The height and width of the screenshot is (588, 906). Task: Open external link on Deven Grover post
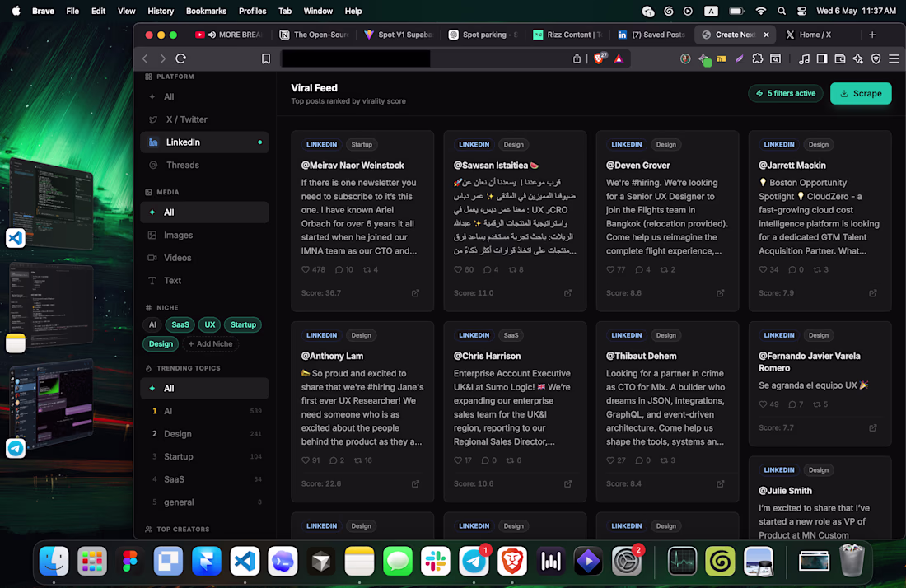pyautogui.click(x=721, y=293)
